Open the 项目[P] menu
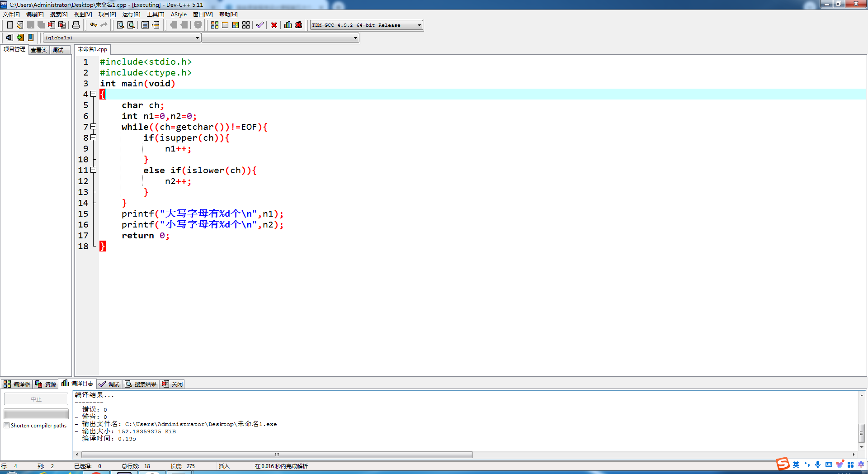This screenshot has height=474, width=868. 107,14
